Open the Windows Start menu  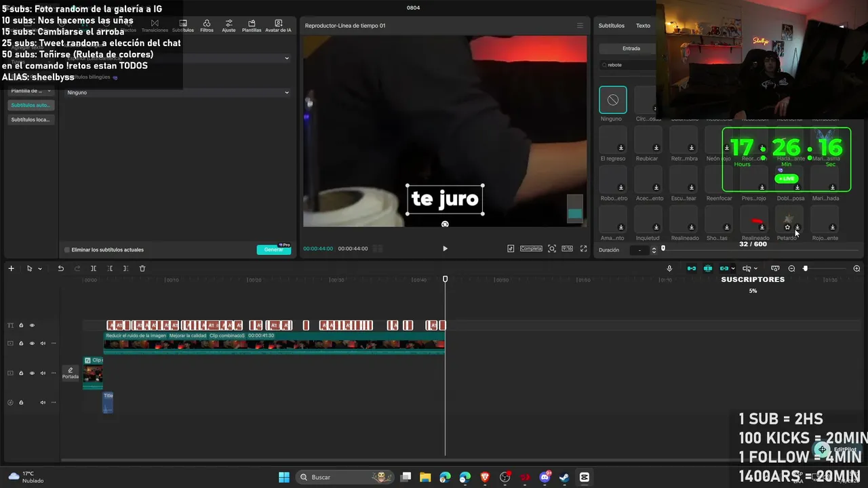pos(284,477)
